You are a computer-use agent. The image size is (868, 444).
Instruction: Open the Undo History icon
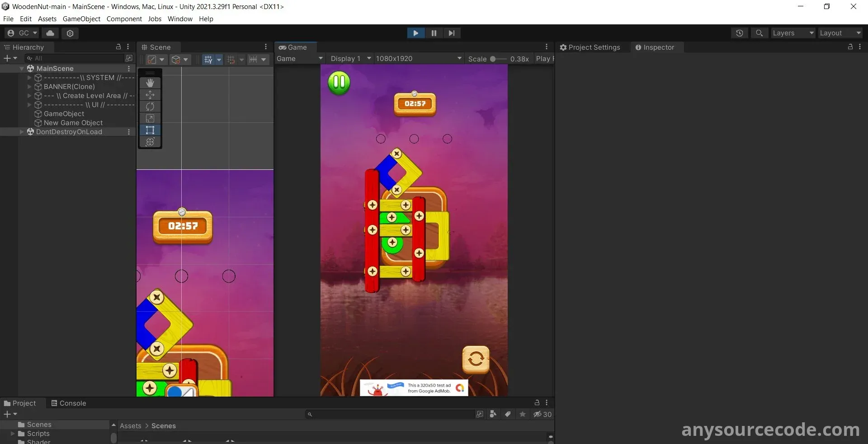coord(740,33)
